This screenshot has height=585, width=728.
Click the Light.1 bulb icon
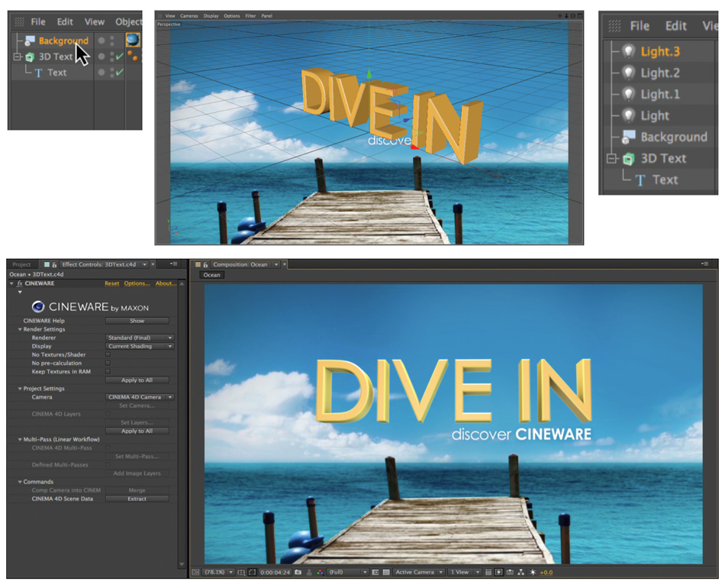[x=628, y=94]
